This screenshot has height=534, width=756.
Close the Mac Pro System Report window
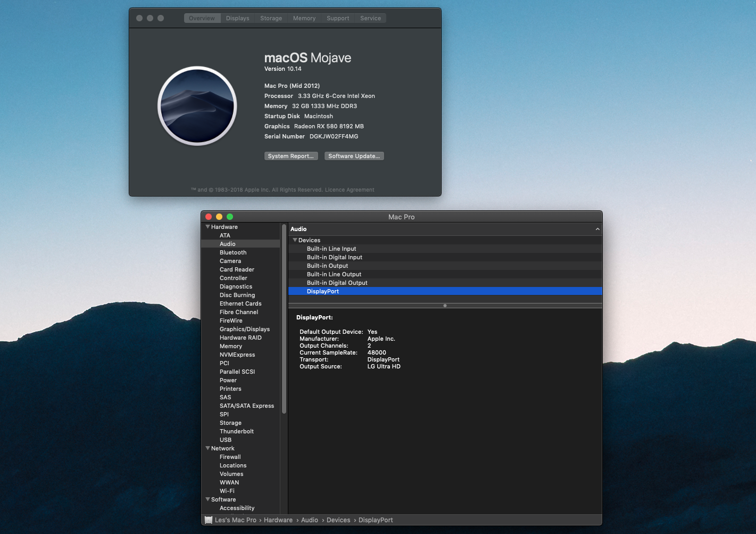[x=209, y=217]
